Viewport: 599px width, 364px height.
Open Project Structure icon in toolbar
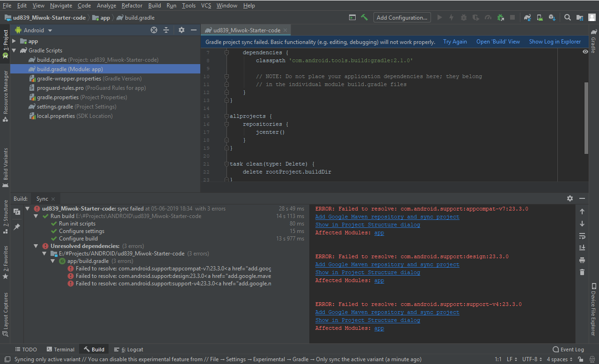pos(580,17)
